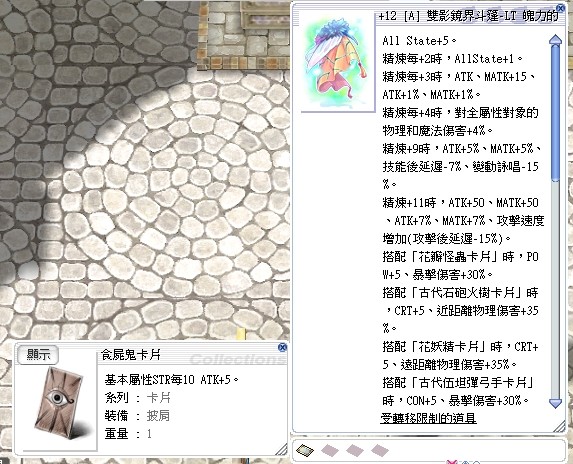The image size is (573, 464).
Task: Click the ghoul card eye image
Action: (x=59, y=403)
